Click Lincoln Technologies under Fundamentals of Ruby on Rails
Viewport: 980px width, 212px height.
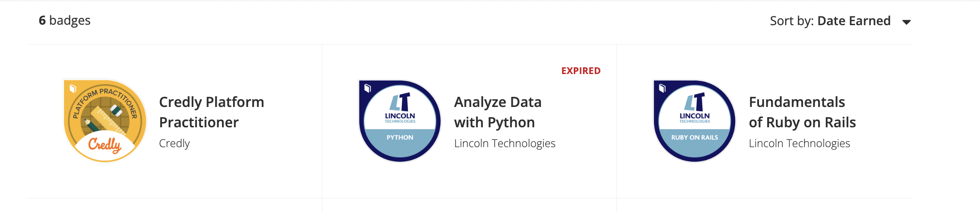(x=799, y=143)
